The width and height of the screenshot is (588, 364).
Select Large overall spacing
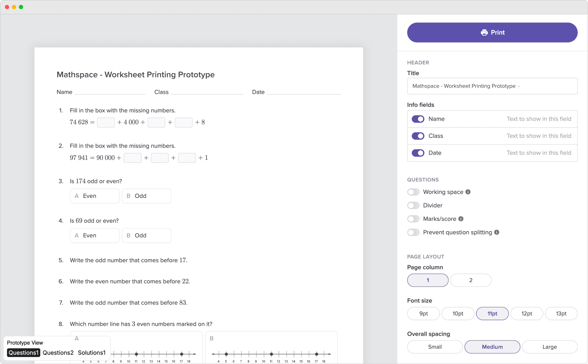point(549,347)
